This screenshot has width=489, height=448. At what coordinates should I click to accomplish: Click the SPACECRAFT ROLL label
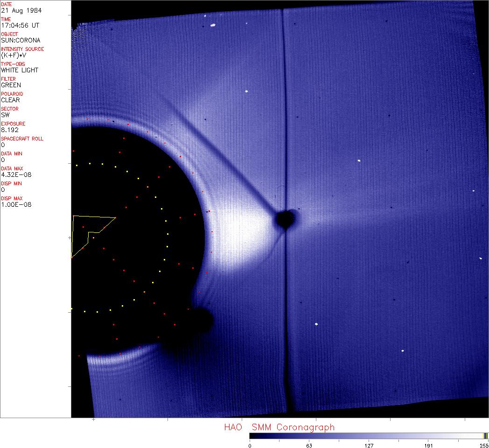tap(22, 139)
